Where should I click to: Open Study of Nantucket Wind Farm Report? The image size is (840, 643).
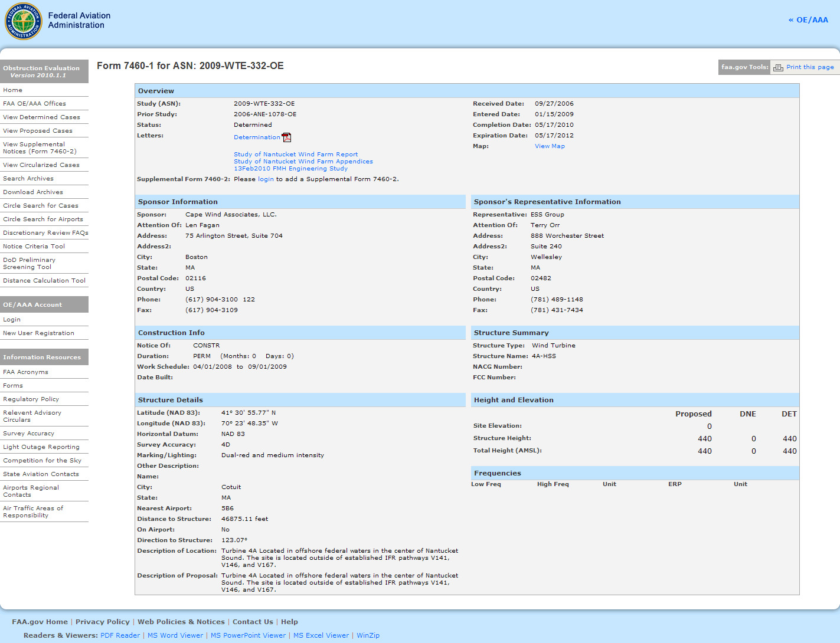coord(295,155)
